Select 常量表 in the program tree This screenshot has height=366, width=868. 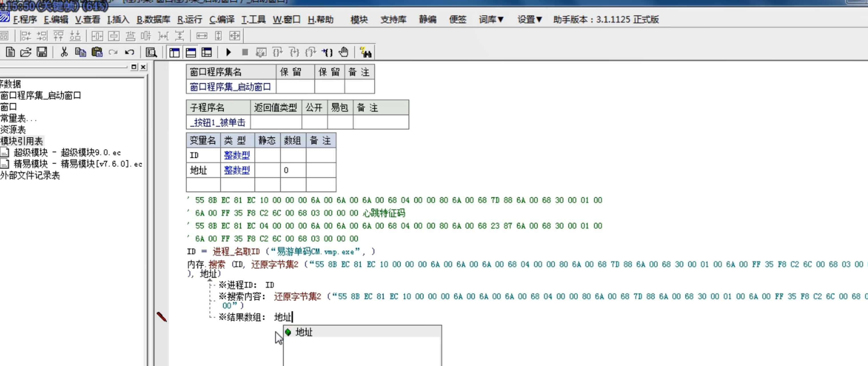(x=18, y=118)
